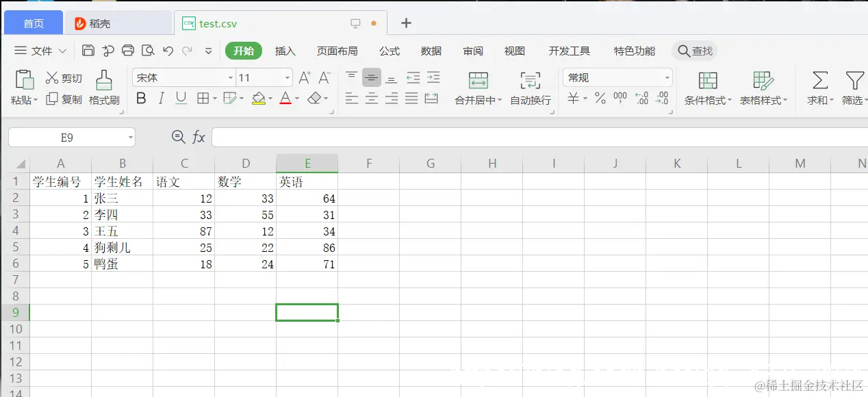Switch to the 视图 ribbon tab
Screen dimensions: 868x397
tap(515, 51)
